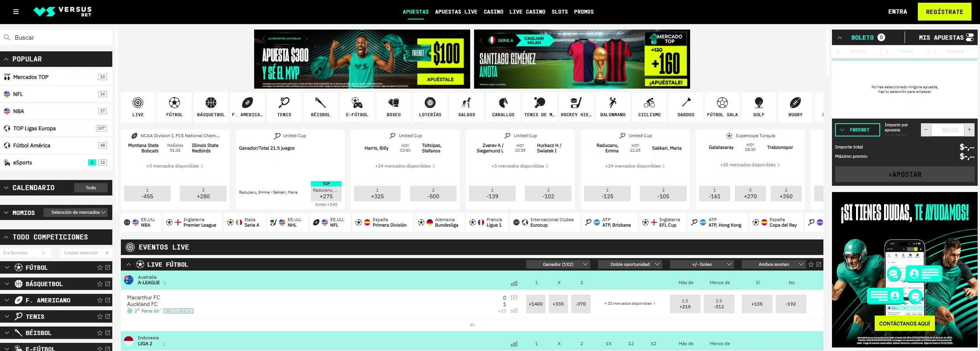
Task: Toggle the Calendario Todo filter
Action: pyautogui.click(x=91, y=188)
